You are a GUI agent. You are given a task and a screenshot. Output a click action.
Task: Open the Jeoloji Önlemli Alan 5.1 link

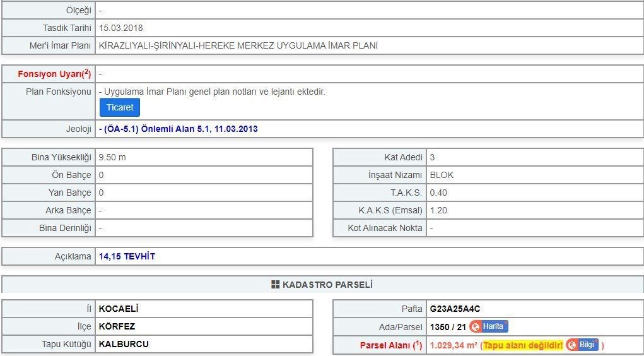[x=179, y=129]
